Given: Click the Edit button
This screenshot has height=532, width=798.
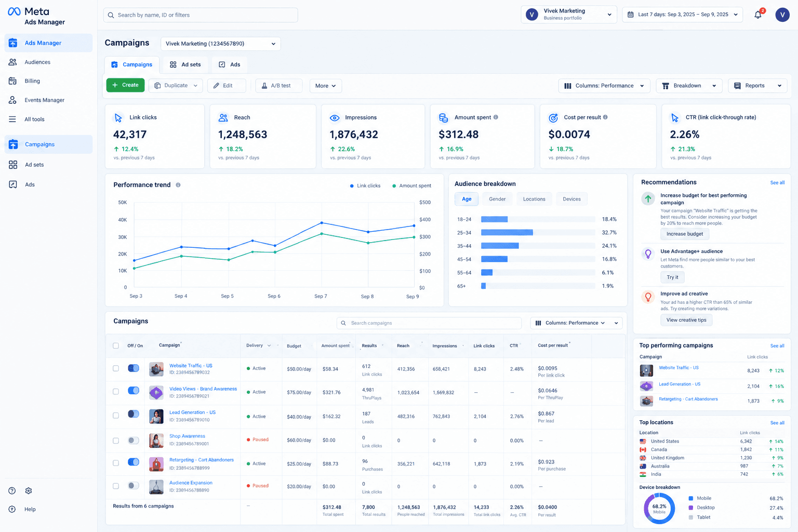Looking at the screenshot, I should point(227,86).
